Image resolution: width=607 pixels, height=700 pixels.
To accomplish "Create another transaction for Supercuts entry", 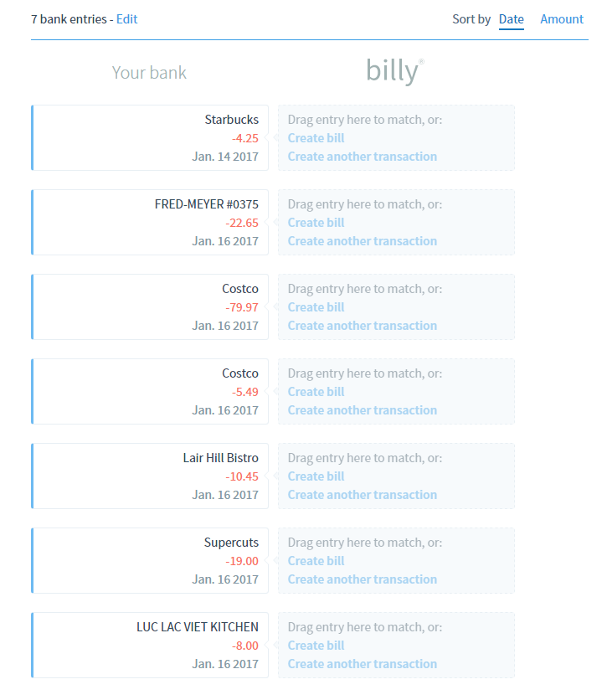I will click(362, 579).
